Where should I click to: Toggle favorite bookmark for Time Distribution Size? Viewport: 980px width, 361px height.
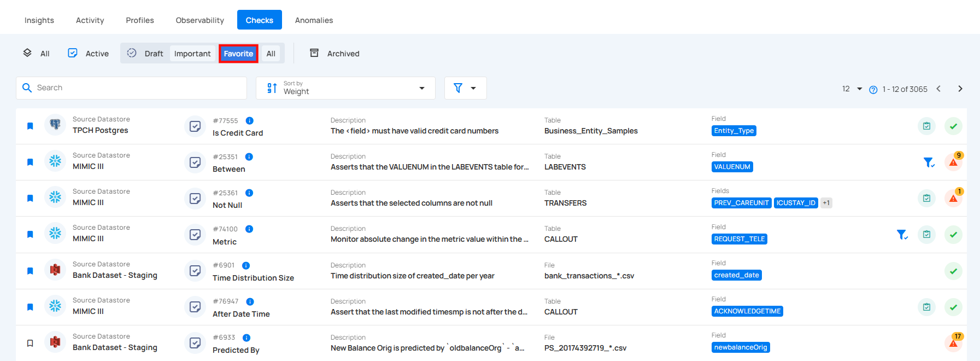[x=30, y=271]
